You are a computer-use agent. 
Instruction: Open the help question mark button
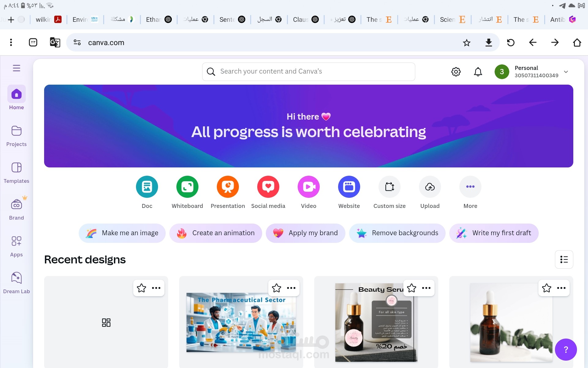coord(566,350)
